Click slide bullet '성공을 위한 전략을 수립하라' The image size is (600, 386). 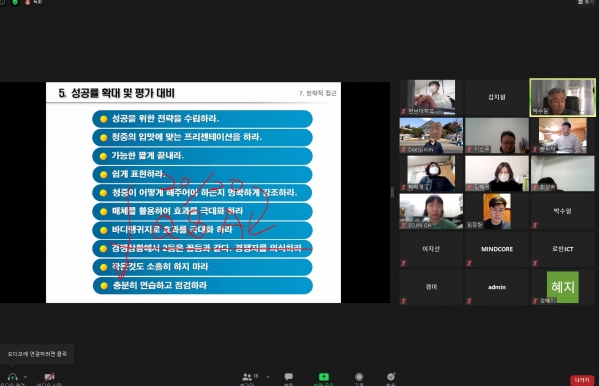(202, 119)
